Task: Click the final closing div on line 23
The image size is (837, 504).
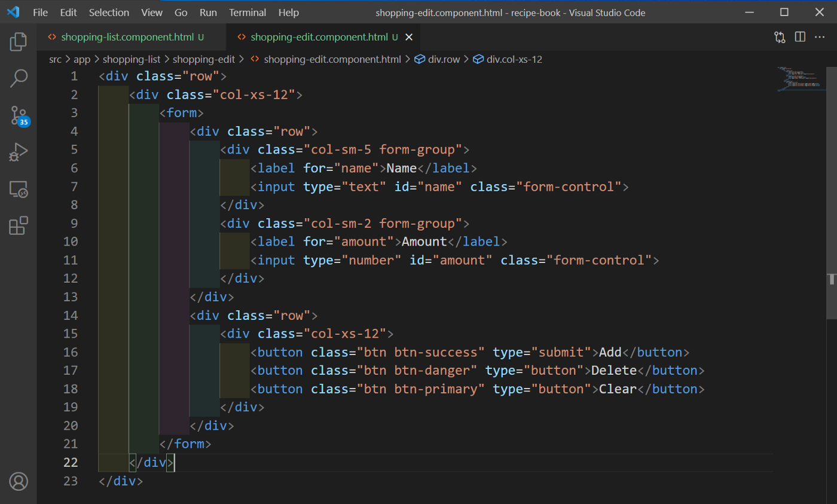Action: [121, 481]
